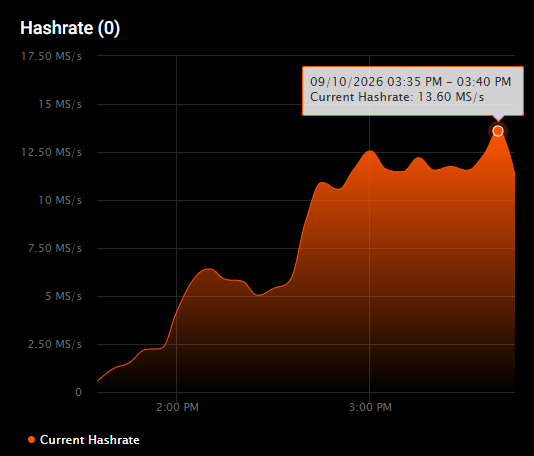Viewport: 534px width, 456px height.
Task: Click the 7.50 MS/s axis label
Action: [x=55, y=248]
